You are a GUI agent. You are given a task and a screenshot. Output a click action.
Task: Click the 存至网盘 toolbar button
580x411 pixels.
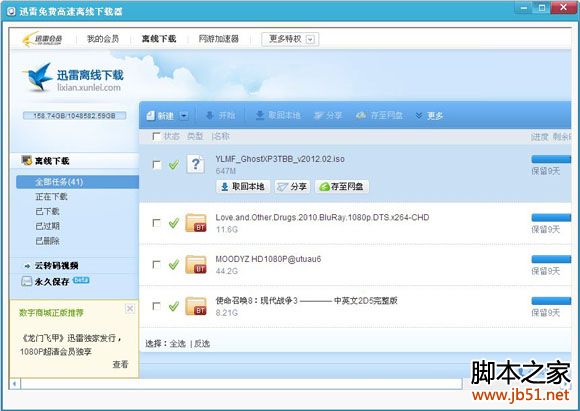(x=379, y=115)
